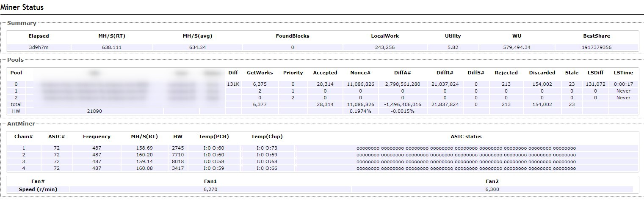Click the HW count 21890
Screen dimensions: 644x202
pos(94,111)
